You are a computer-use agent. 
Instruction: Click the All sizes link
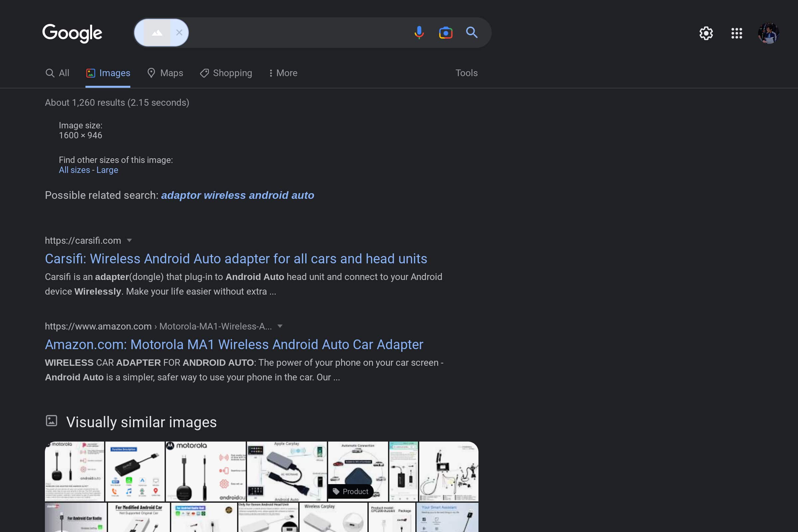click(74, 170)
